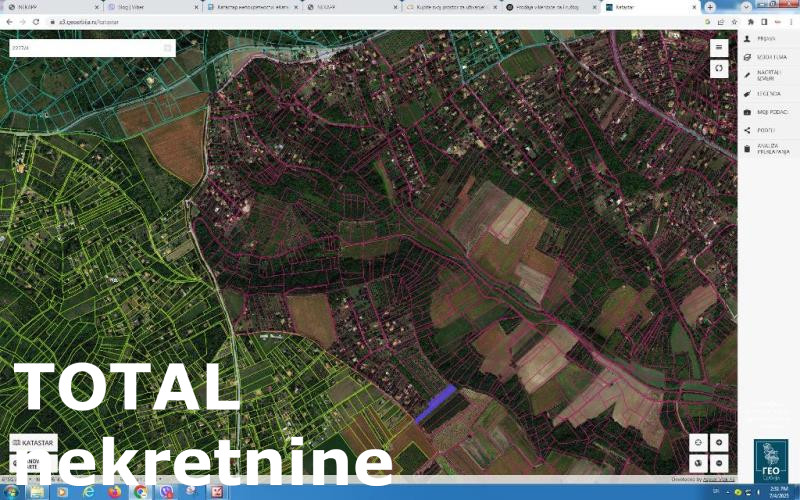This screenshot has height=500, width=800.
Task: Open Viber from the taskbar
Action: tap(166, 492)
